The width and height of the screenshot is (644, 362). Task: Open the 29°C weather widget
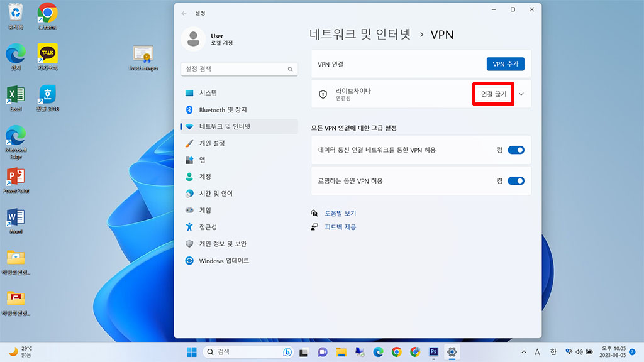[21, 352]
